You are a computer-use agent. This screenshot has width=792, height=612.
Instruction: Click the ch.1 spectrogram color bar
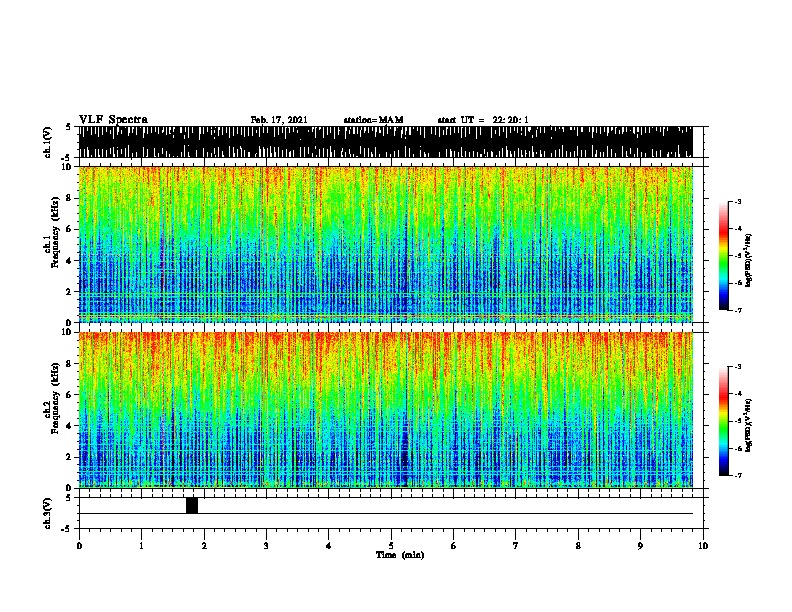724,256
